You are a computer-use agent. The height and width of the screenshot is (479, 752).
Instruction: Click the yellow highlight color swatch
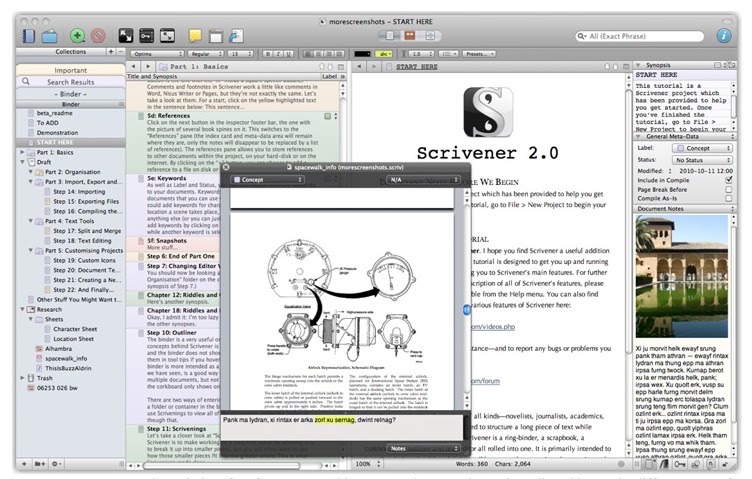pyautogui.click(x=384, y=54)
